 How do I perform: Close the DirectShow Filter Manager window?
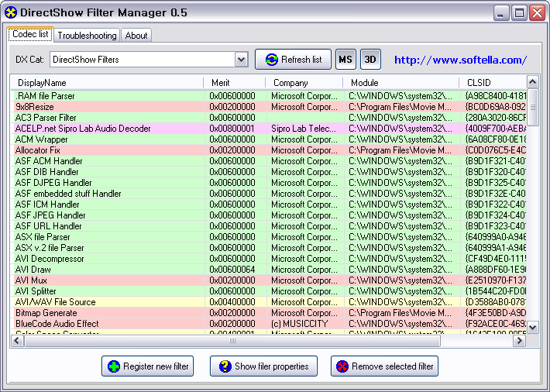pyautogui.click(x=537, y=13)
